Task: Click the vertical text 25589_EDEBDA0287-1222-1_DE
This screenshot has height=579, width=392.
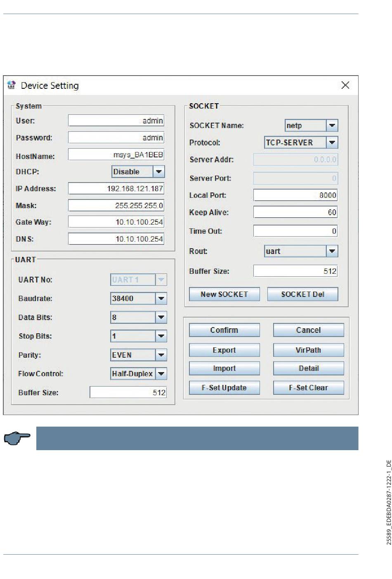Action: pyautogui.click(x=388, y=502)
